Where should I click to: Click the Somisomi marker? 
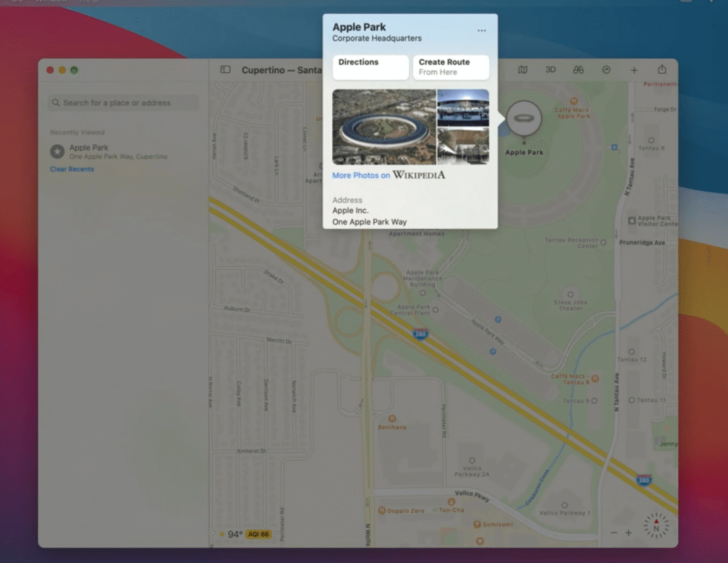[477, 524]
